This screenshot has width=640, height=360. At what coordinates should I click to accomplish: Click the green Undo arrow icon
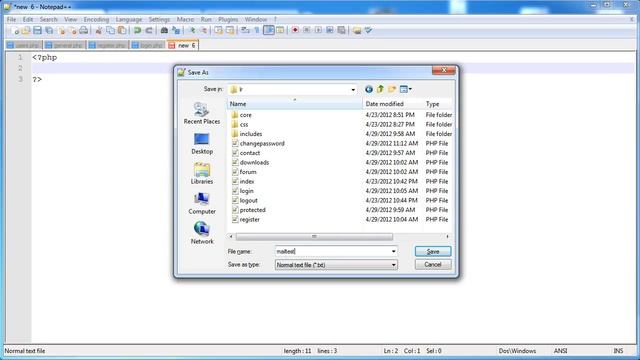(x=138, y=31)
